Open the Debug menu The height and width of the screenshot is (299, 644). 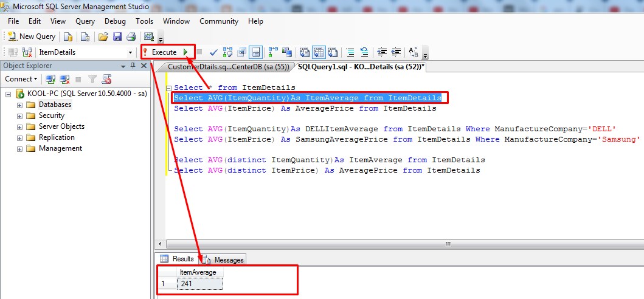pos(115,21)
